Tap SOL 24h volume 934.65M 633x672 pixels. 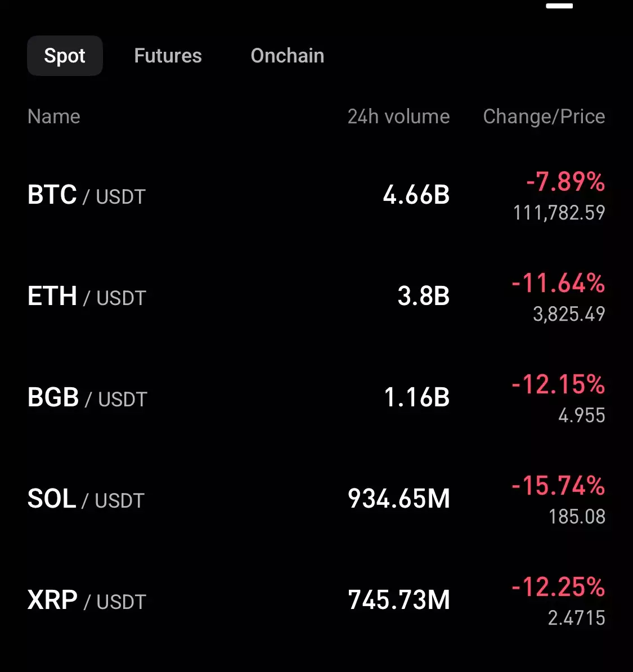(x=399, y=499)
